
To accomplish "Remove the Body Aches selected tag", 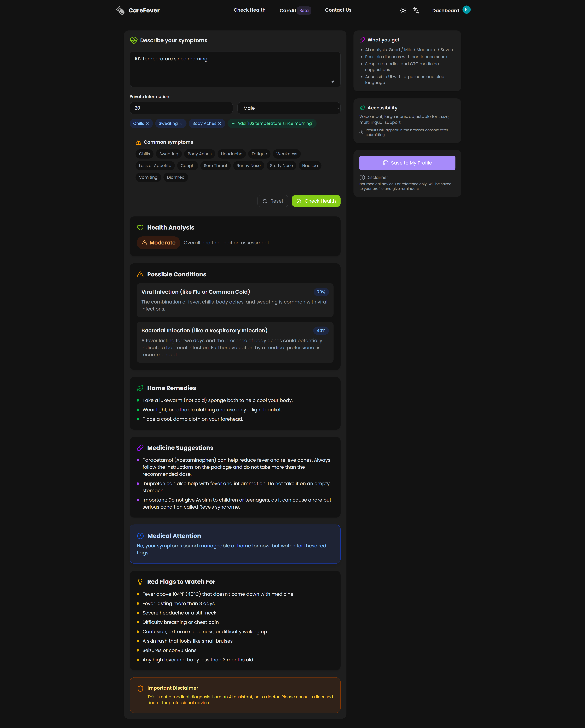I will (x=219, y=124).
